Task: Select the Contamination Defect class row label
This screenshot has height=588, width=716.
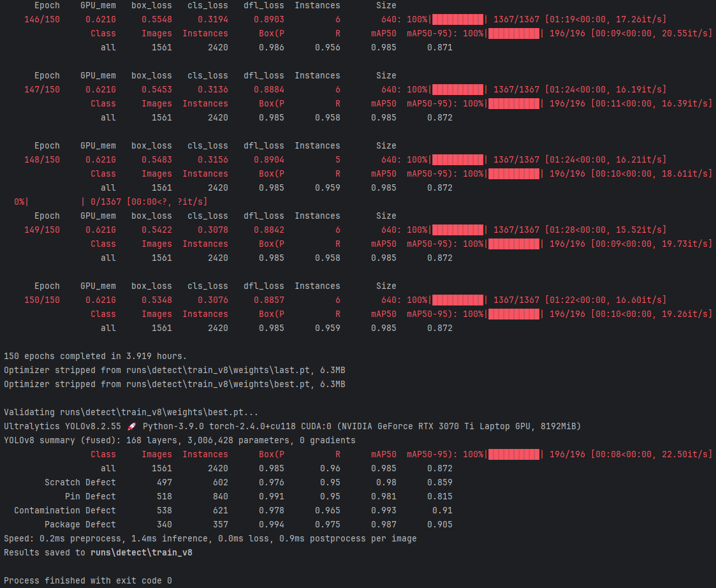Action: pyautogui.click(x=65, y=510)
